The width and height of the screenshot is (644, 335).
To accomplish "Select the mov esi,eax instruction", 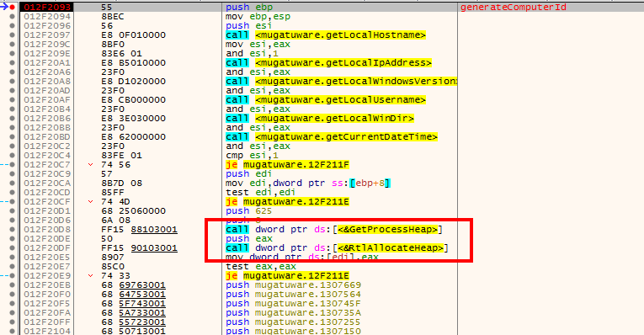I will coord(258,45).
